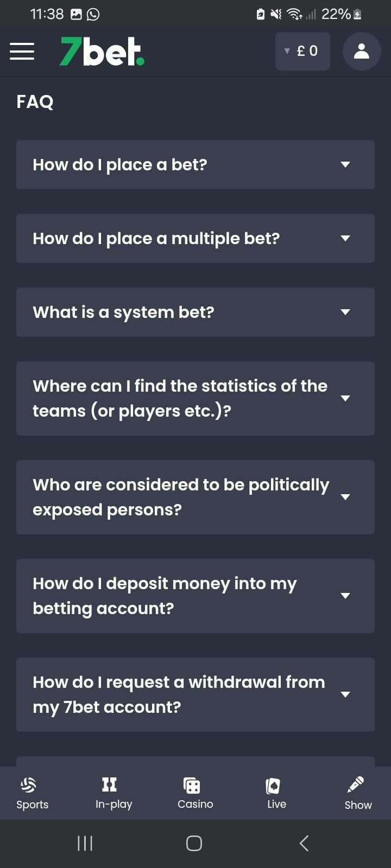This screenshot has width=391, height=868.
Task: Expand 'How do I place a bet?'
Action: point(195,164)
